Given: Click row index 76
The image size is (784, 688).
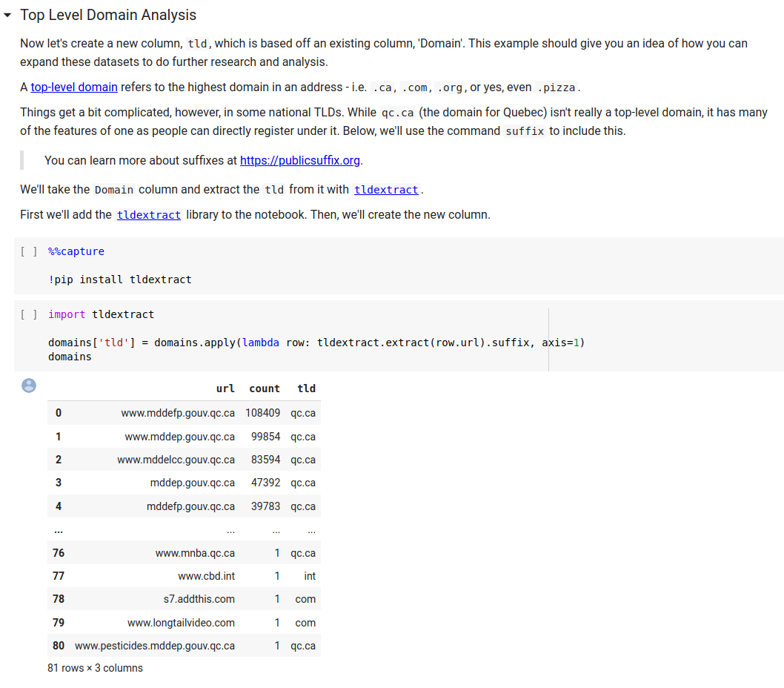Looking at the screenshot, I should tap(59, 553).
